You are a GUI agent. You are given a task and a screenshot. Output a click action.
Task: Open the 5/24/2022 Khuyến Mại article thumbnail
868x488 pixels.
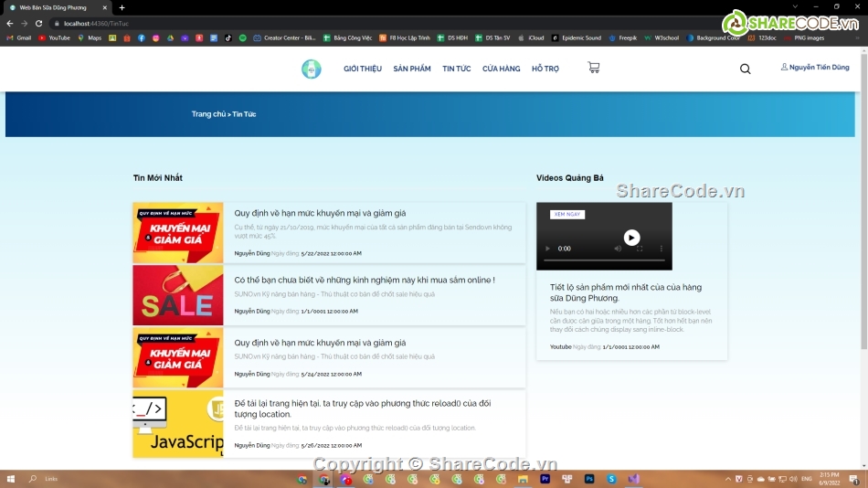tap(177, 357)
